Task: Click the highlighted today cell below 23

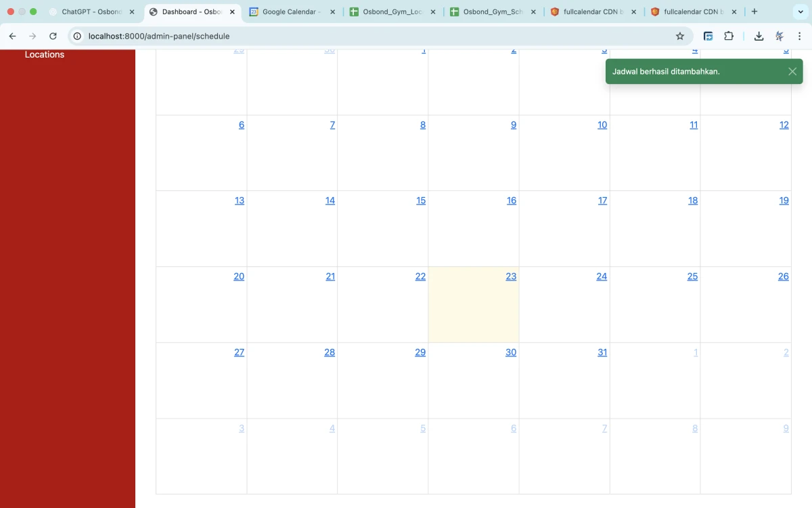Action: [474, 312]
